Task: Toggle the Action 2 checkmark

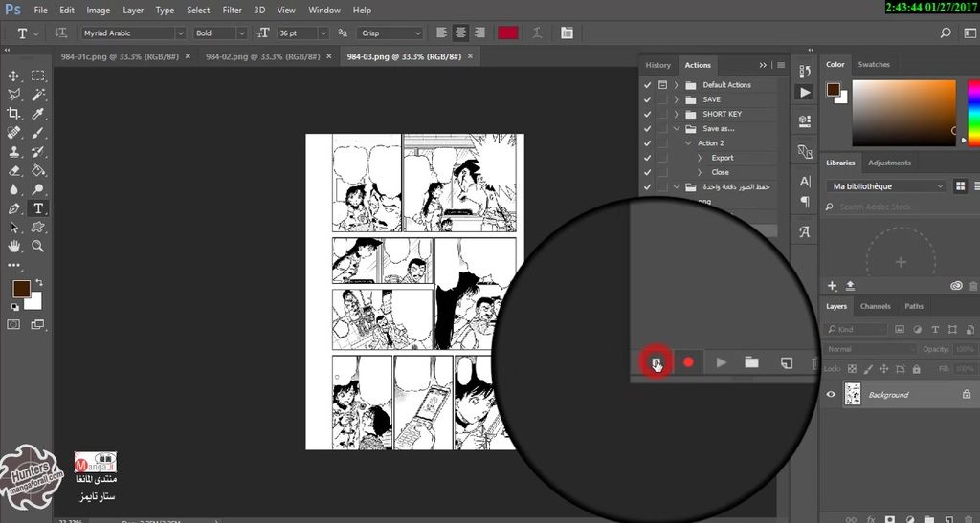Action: coord(648,142)
